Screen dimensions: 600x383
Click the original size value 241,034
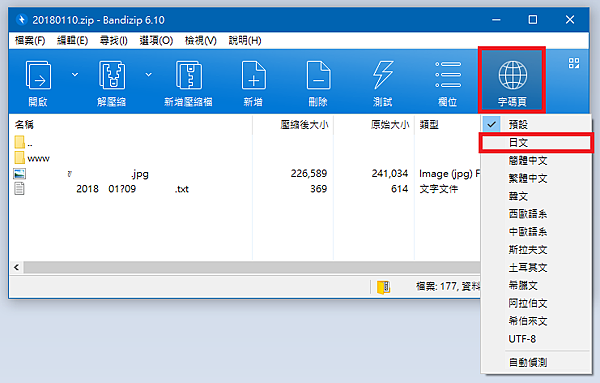coord(390,174)
